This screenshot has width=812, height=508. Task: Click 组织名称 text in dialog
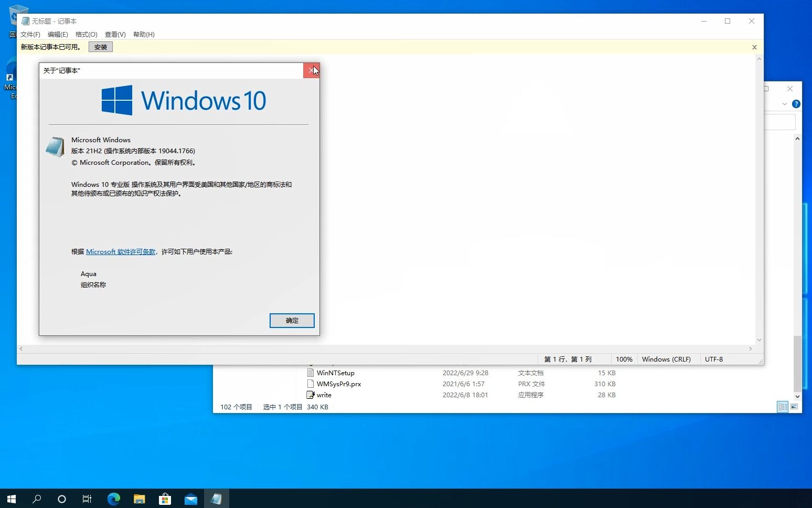(93, 284)
